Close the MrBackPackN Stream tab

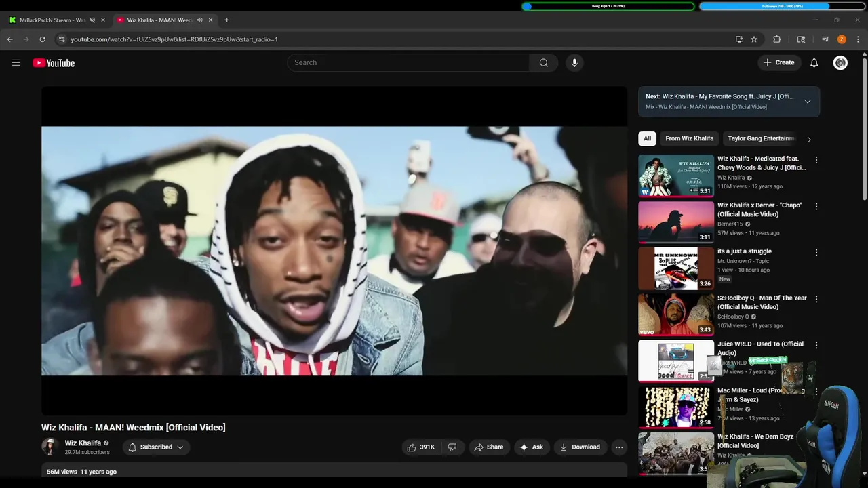point(103,20)
